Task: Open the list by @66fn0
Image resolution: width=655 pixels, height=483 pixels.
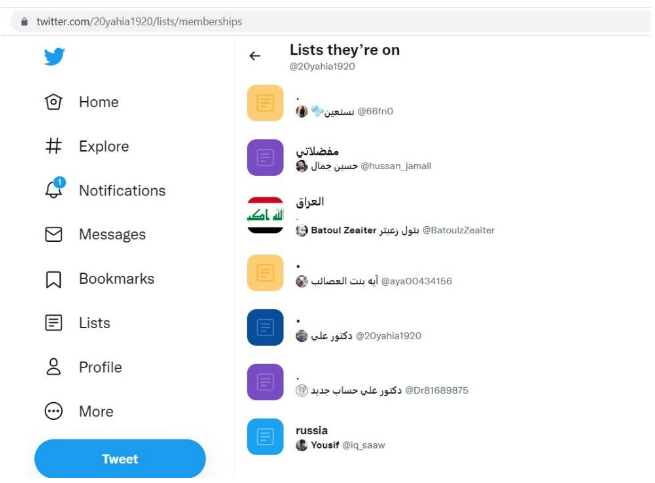Action: point(447,103)
